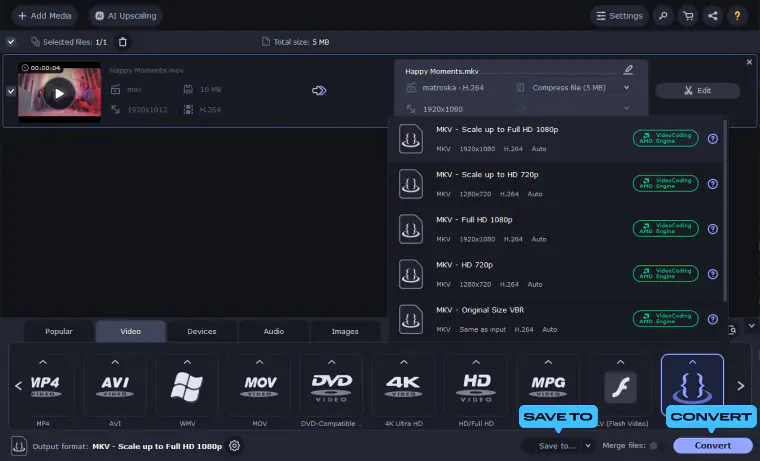The image size is (760, 461).
Task: Open help question mark icon
Action: pyautogui.click(x=737, y=16)
